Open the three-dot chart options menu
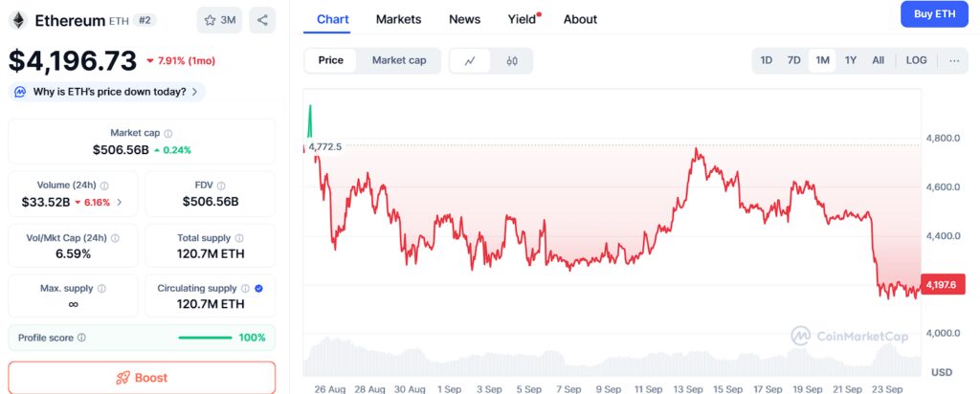The width and height of the screenshot is (980, 394). click(954, 60)
